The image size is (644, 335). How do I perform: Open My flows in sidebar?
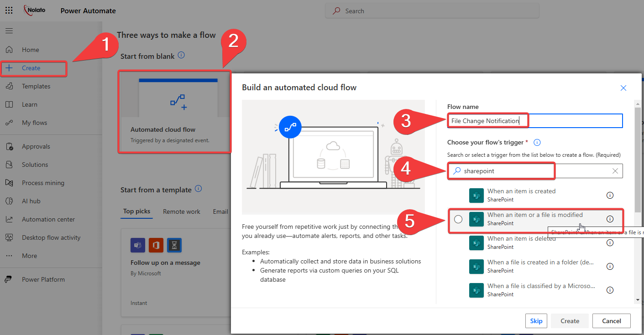(34, 123)
